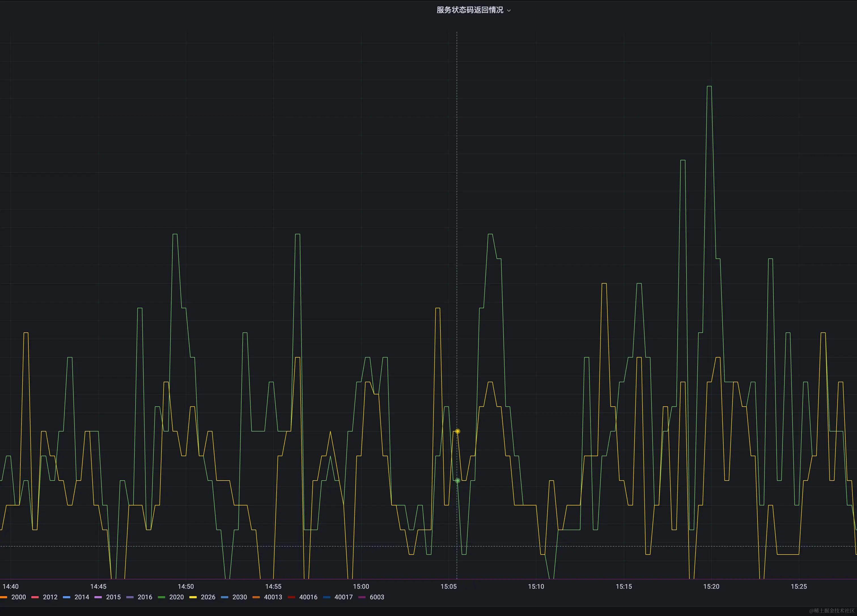Click the green hover data point marker
Viewport: 857px width, 616px height.
point(457,481)
